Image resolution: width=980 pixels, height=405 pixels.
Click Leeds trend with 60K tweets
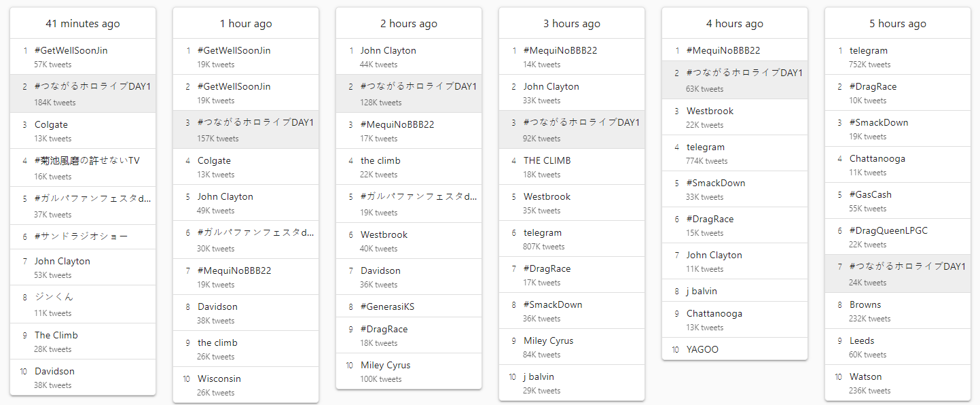click(898, 347)
